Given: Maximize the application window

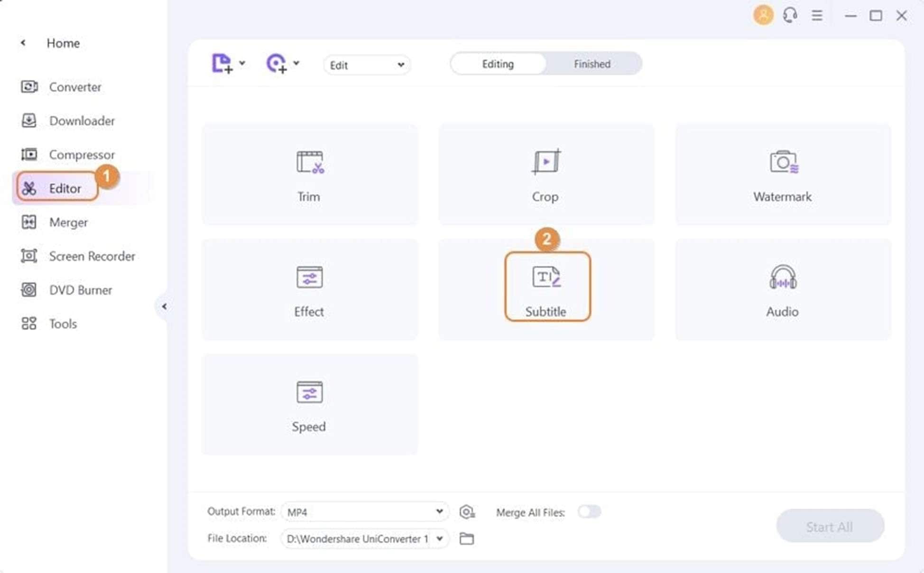Looking at the screenshot, I should coord(876,16).
